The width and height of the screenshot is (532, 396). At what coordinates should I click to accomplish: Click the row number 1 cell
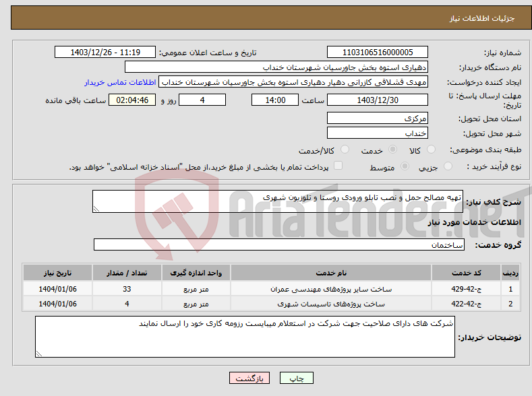(x=510, y=289)
